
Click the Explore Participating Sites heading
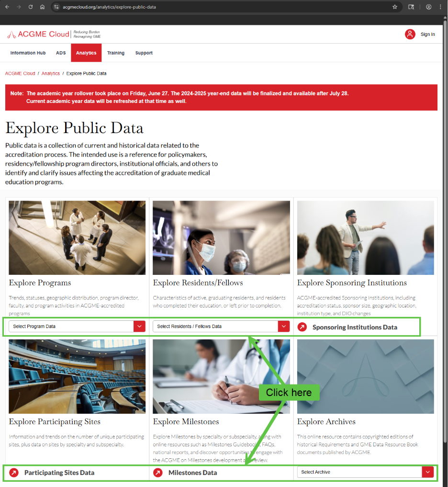point(55,422)
